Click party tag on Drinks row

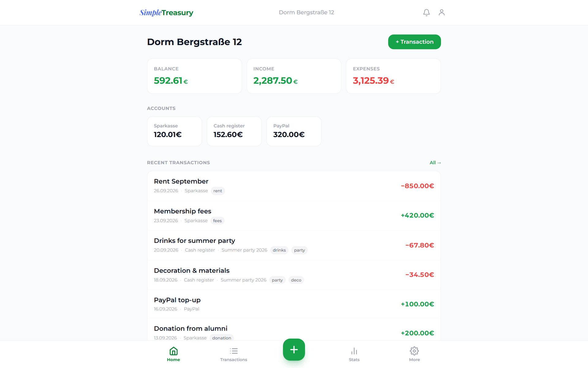coord(300,250)
